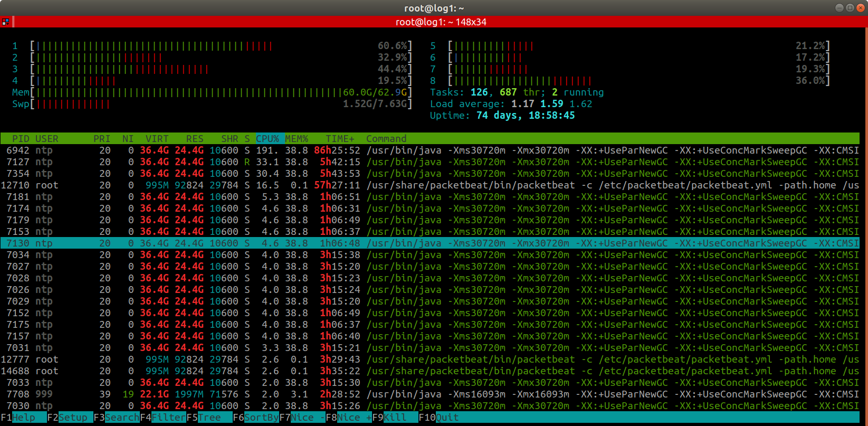Click the Swp usage bar

[x=221, y=104]
